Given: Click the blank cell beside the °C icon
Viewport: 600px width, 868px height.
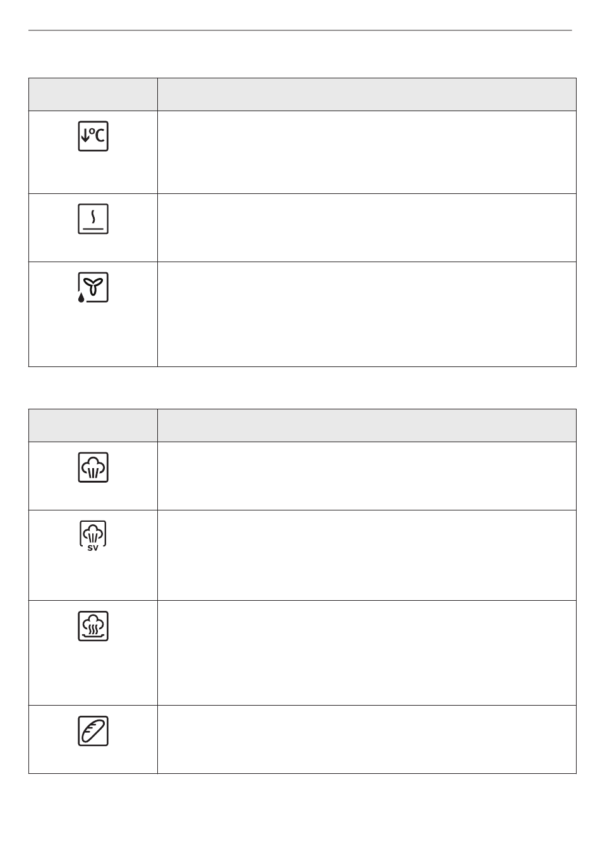Looking at the screenshot, I should point(367,152).
